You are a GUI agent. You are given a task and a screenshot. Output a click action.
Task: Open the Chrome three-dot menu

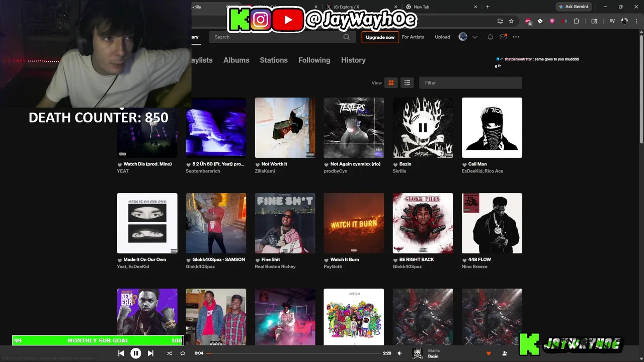click(636, 21)
